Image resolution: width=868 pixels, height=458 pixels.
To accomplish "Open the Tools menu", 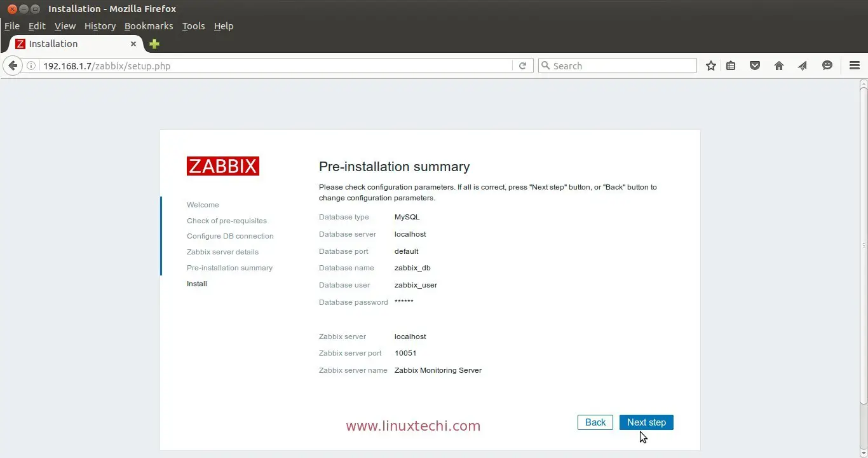I will 193,26.
